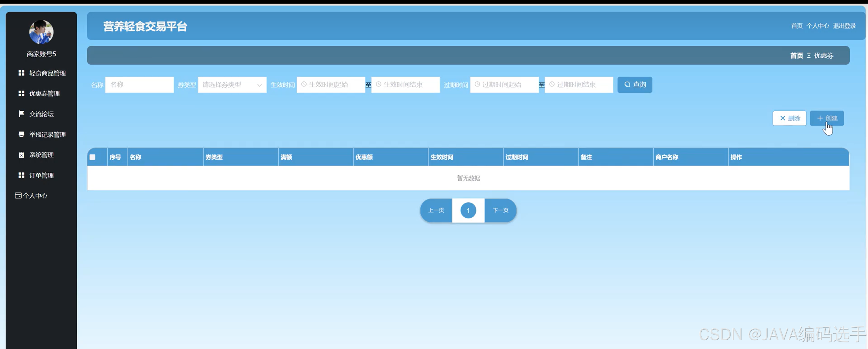Screen dimensions: 868x349
Task: Click the user avatar picture
Action: (41, 32)
